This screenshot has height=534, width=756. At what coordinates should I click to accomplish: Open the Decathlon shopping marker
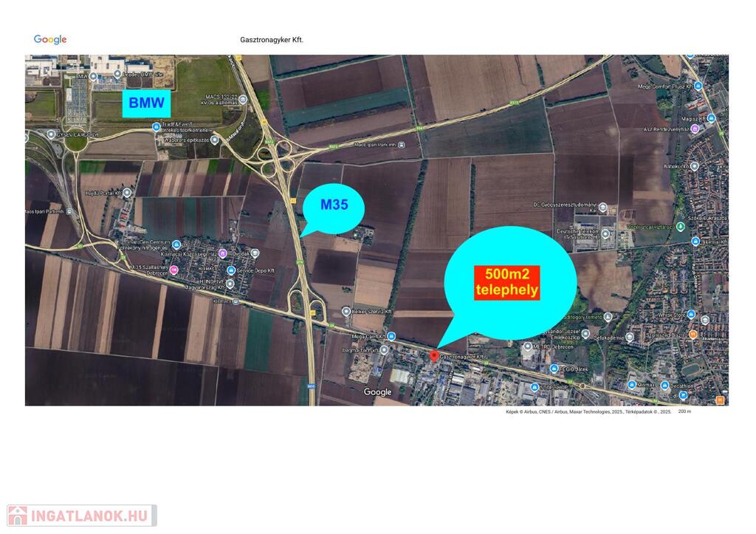tap(664, 386)
